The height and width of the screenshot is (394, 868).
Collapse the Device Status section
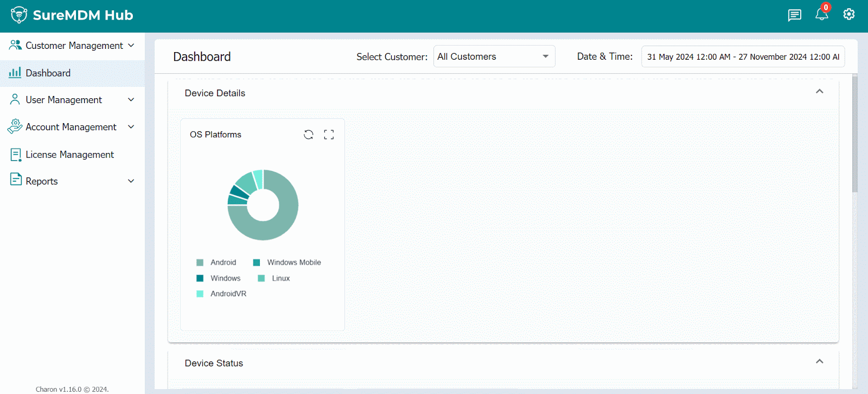click(x=820, y=361)
